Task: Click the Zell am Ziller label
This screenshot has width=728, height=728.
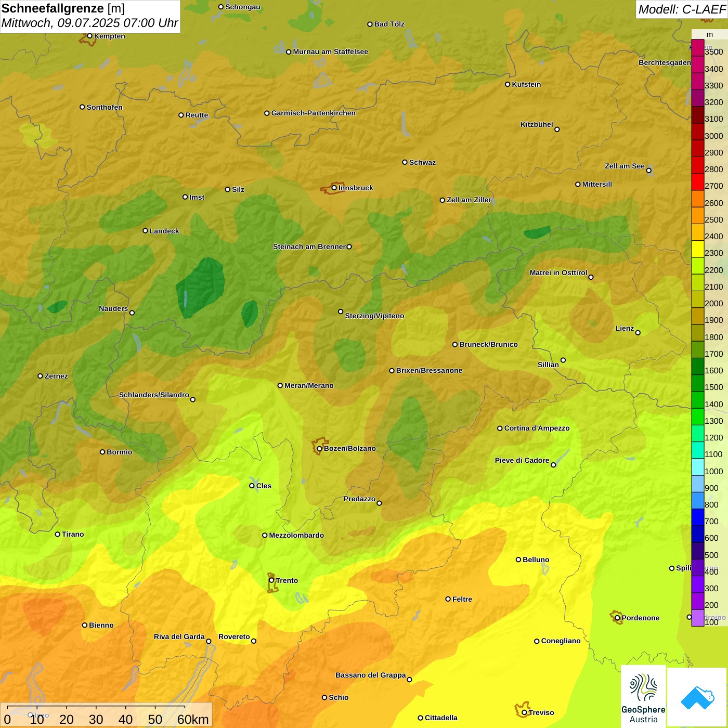Action: pos(469,200)
